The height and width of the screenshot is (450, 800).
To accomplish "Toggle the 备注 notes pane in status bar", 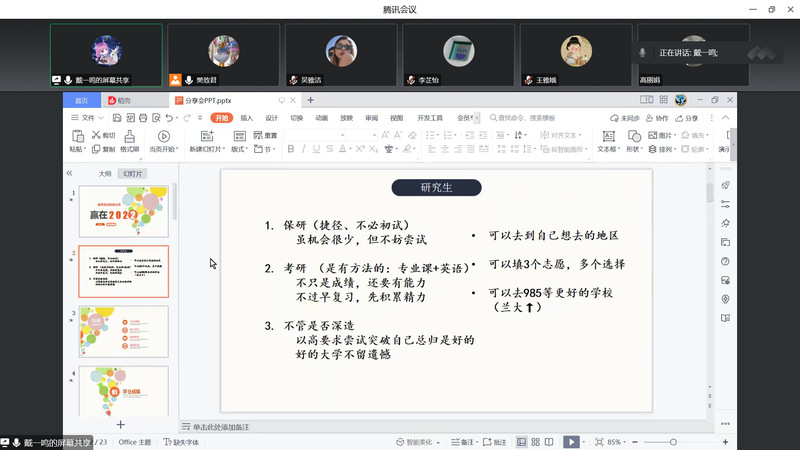I will 464,442.
